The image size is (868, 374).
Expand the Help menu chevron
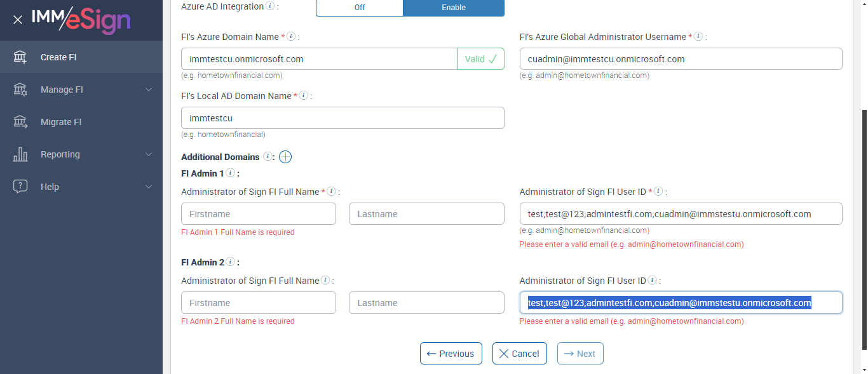(x=149, y=187)
